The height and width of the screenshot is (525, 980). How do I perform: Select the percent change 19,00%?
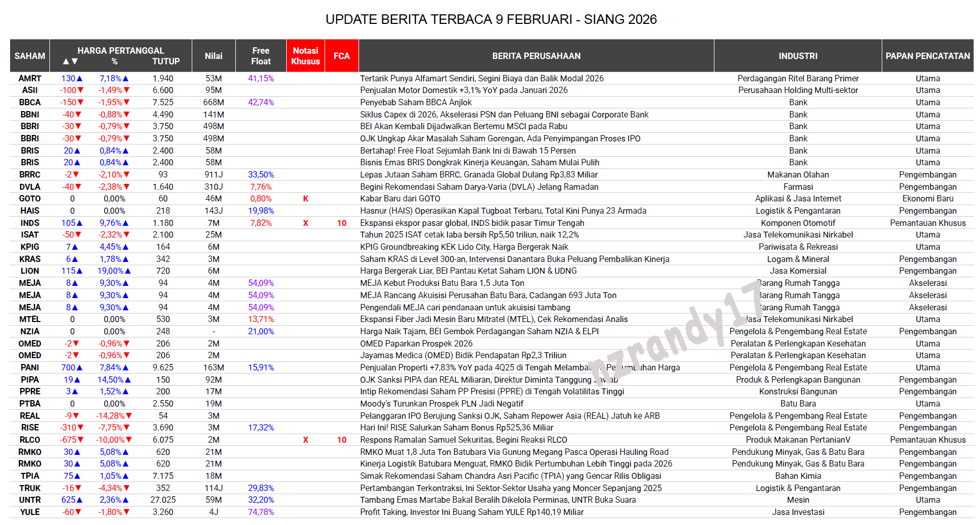click(114, 271)
